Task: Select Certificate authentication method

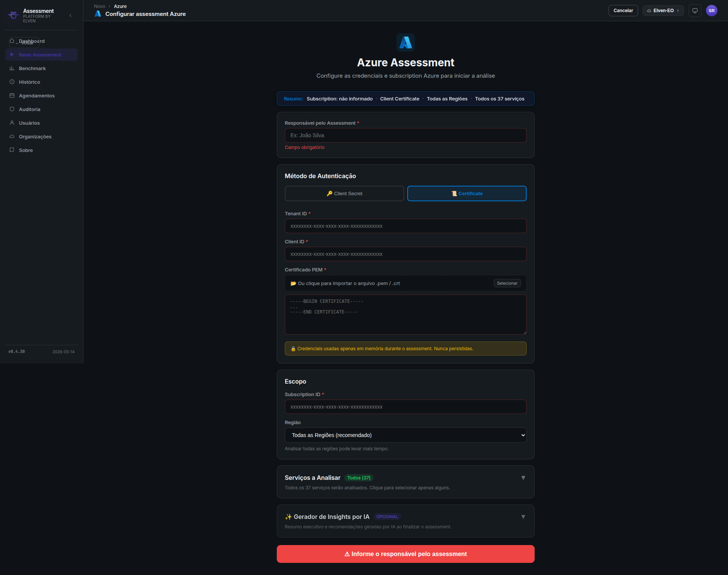Action: 467,193
